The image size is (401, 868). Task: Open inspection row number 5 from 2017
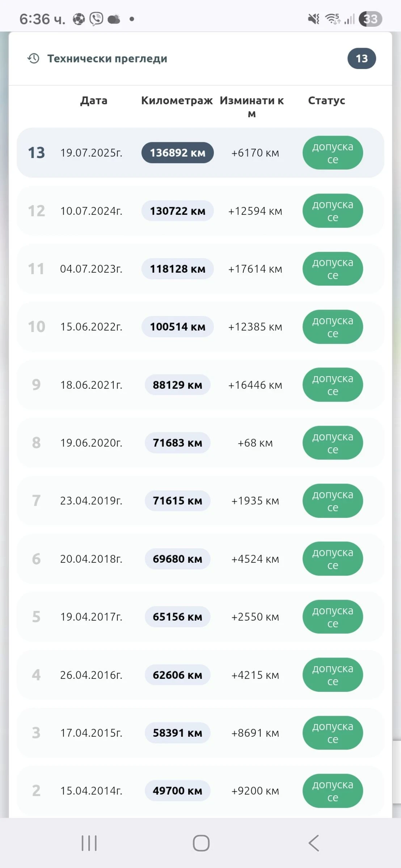point(91,617)
